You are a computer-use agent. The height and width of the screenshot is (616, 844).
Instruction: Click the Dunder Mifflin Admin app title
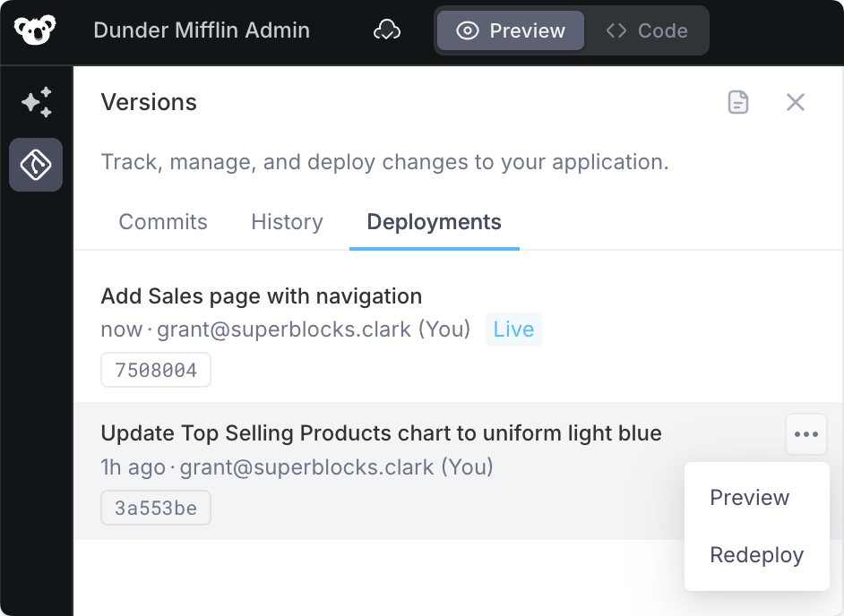[x=202, y=30]
